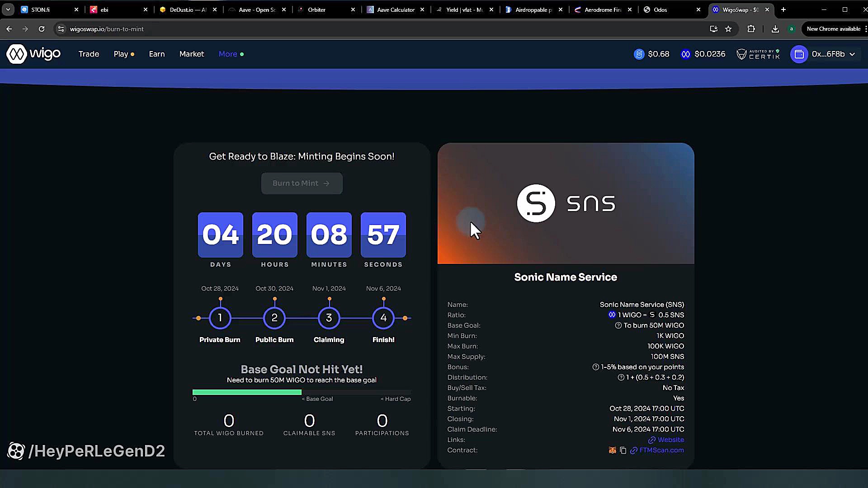
Task: Click the CertiK audited badge
Action: point(758,54)
